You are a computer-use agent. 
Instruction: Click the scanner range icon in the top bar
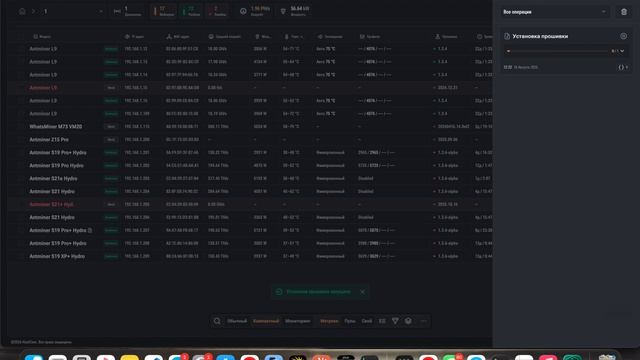117,11
